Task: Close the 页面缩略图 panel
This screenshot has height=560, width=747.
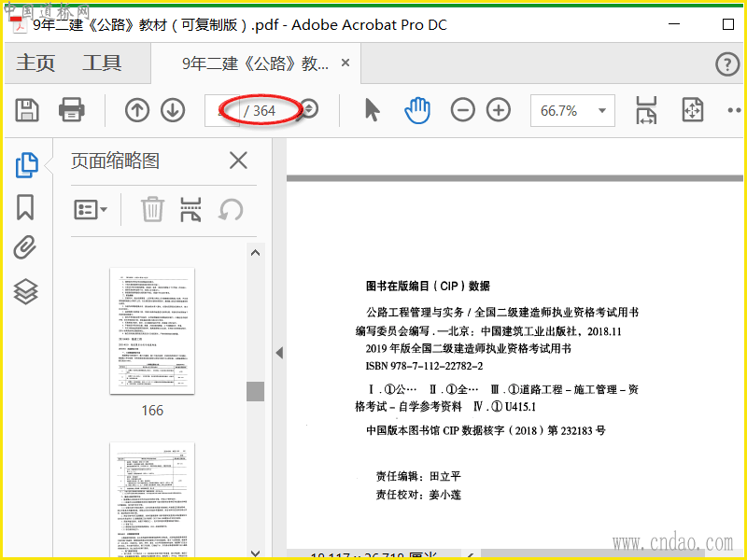Action: point(238,161)
